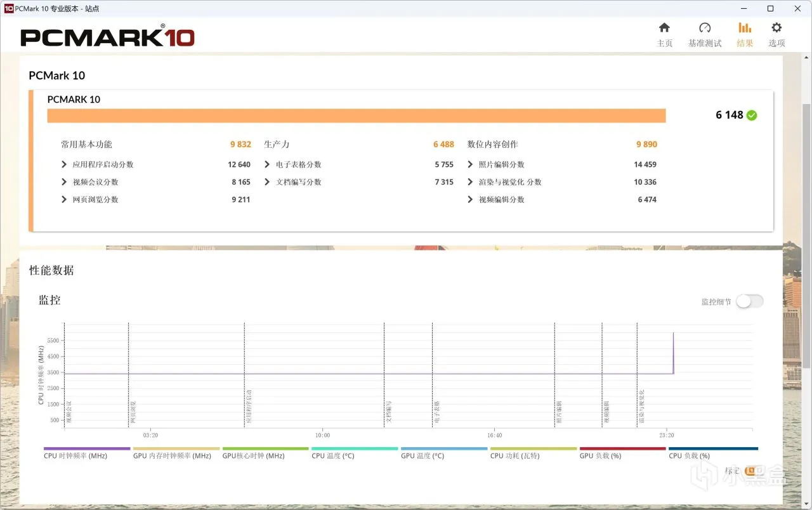Viewport: 812px width, 510px height.
Task: Click the 结果 bar chart icon
Action: pos(745,27)
